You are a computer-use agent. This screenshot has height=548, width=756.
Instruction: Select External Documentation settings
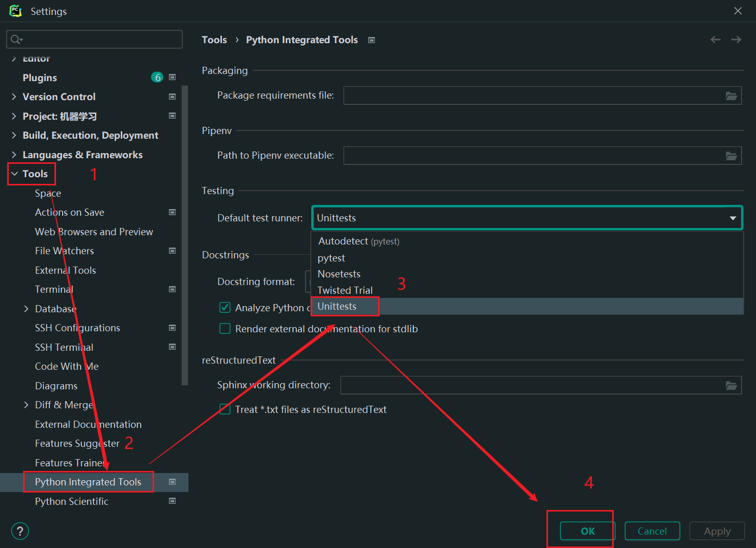88,424
